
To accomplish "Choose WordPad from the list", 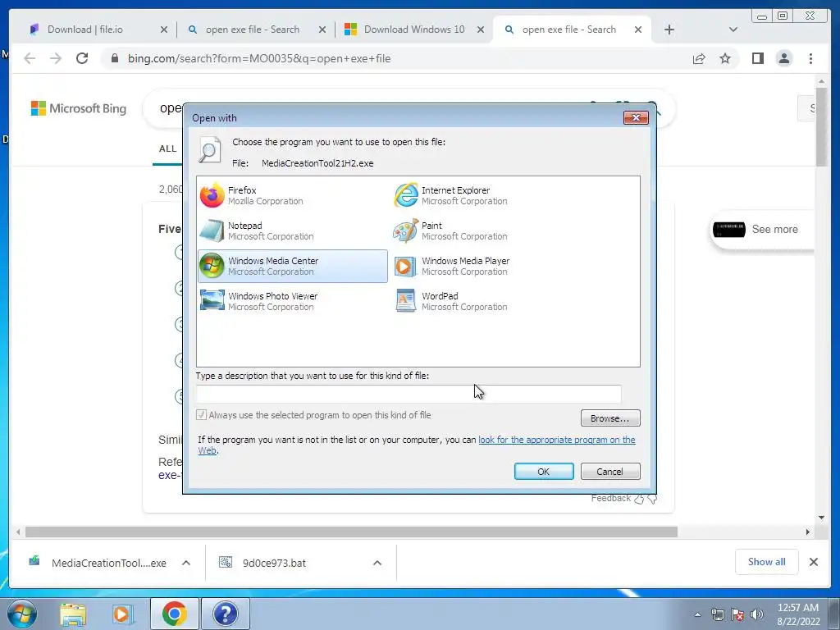I will pyautogui.click(x=486, y=302).
